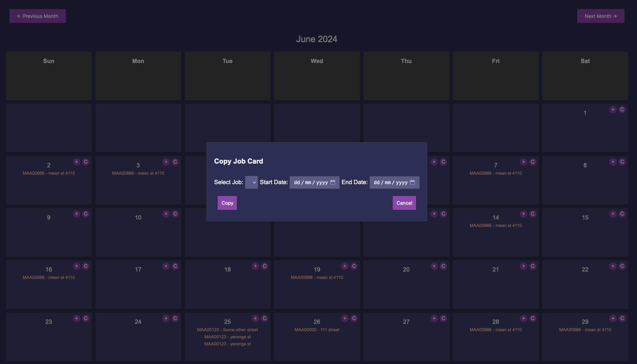This screenshot has width=637, height=364.
Task: Click the plus icon on June 19
Action: point(344,266)
